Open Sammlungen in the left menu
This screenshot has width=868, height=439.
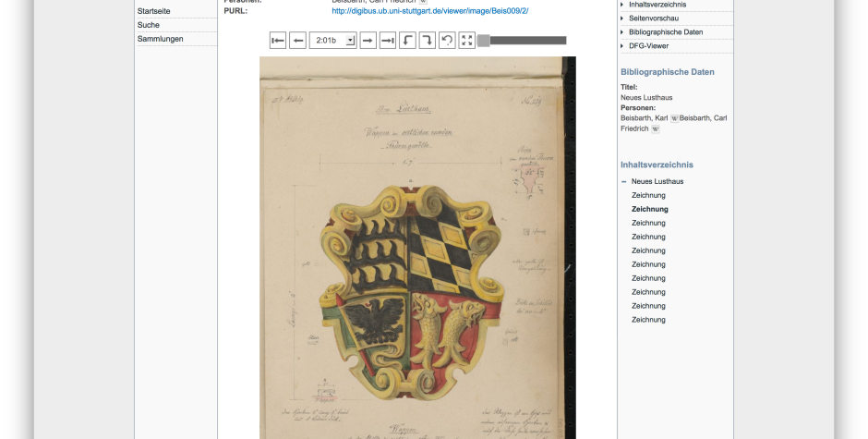coord(160,39)
